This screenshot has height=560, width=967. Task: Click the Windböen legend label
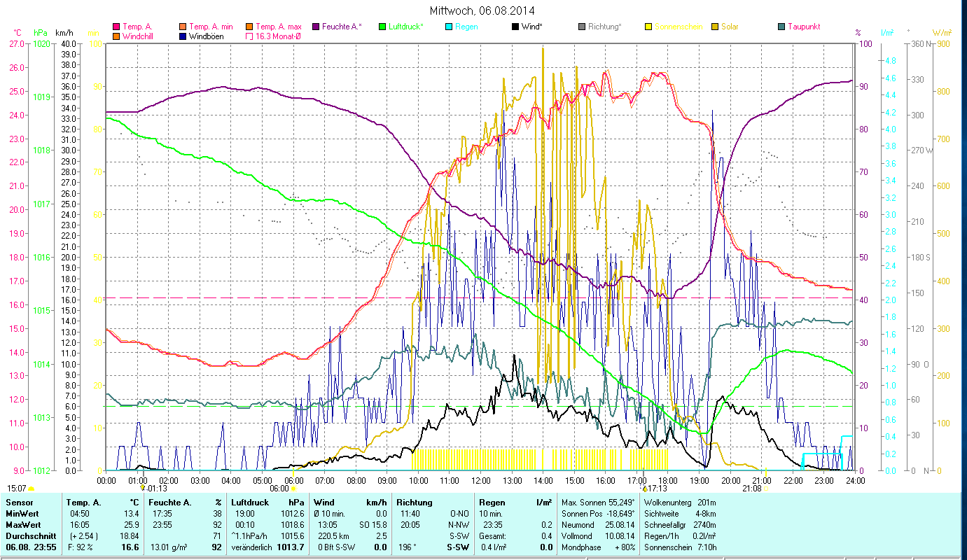207,36
